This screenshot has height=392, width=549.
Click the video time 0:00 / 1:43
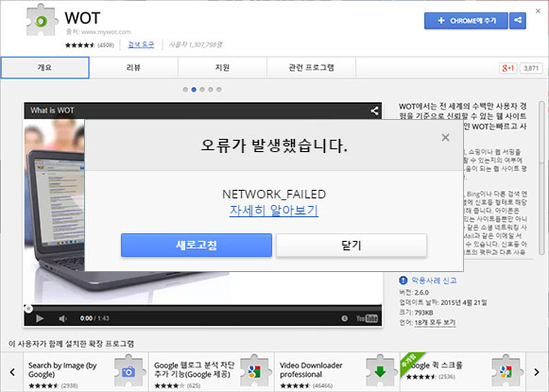pos(94,318)
